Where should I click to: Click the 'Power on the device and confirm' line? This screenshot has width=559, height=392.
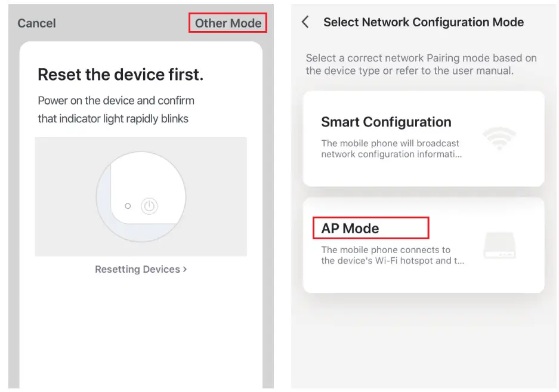tap(116, 100)
